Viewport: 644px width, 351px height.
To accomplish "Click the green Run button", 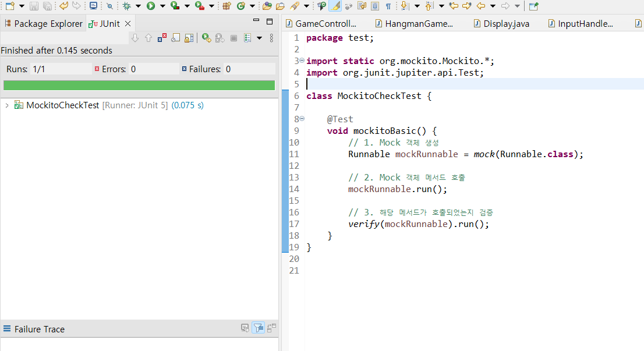I will pyautogui.click(x=151, y=6).
